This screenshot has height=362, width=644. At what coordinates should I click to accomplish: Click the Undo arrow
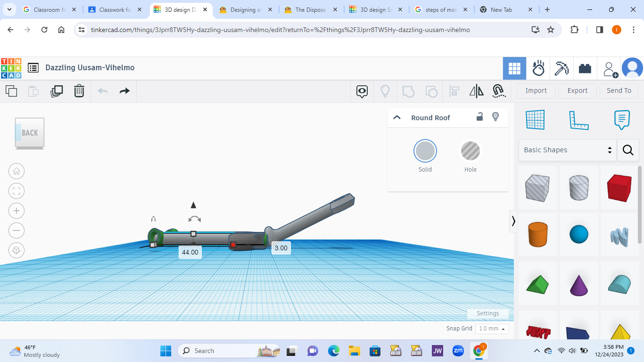pyautogui.click(x=102, y=91)
